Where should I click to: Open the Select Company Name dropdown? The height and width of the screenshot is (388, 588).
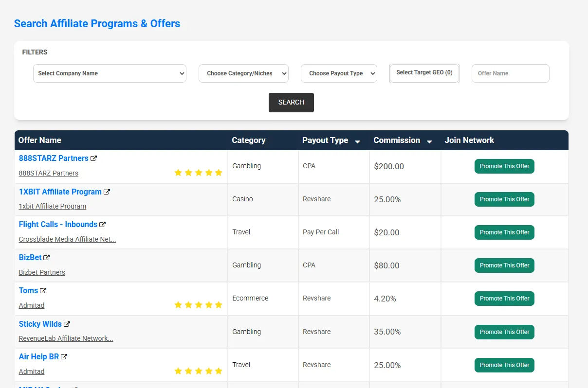[x=110, y=73]
